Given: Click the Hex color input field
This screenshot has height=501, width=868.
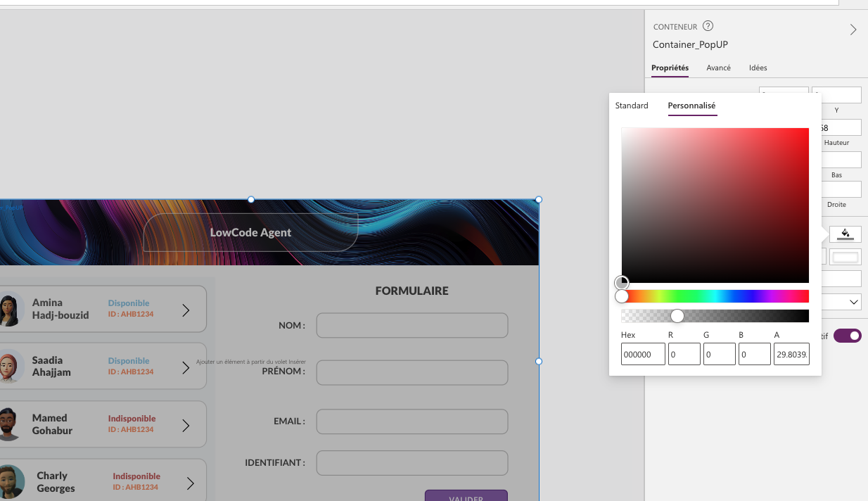Looking at the screenshot, I should [642, 355].
